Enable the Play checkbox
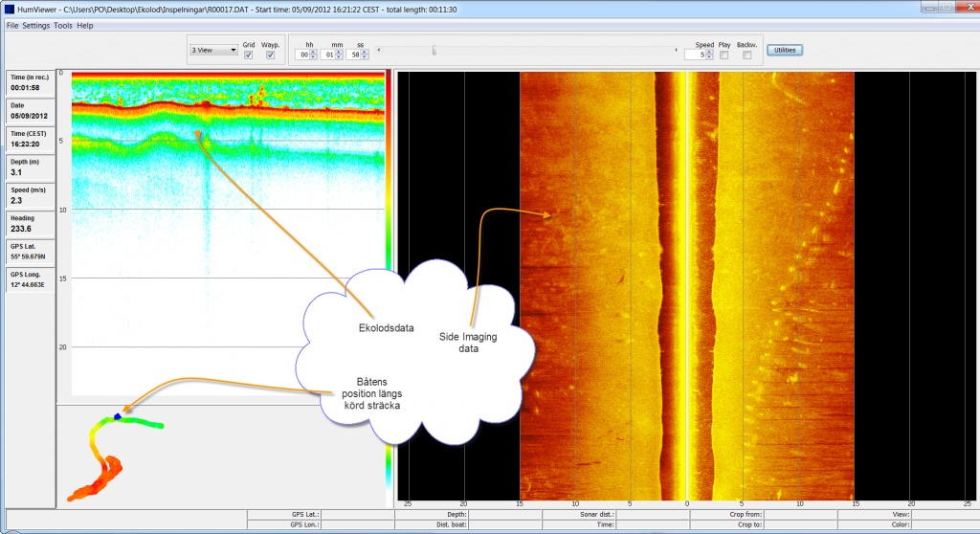Viewport: 980px width, 534px height. 724,56
